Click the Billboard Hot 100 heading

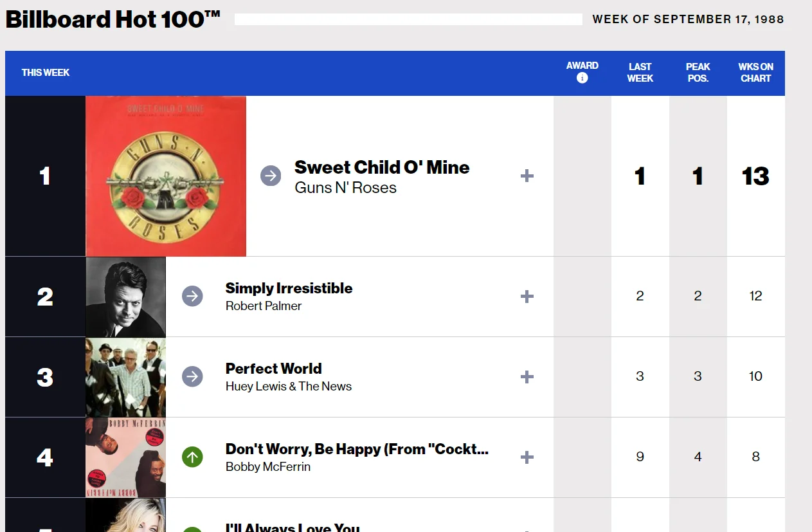click(x=113, y=19)
